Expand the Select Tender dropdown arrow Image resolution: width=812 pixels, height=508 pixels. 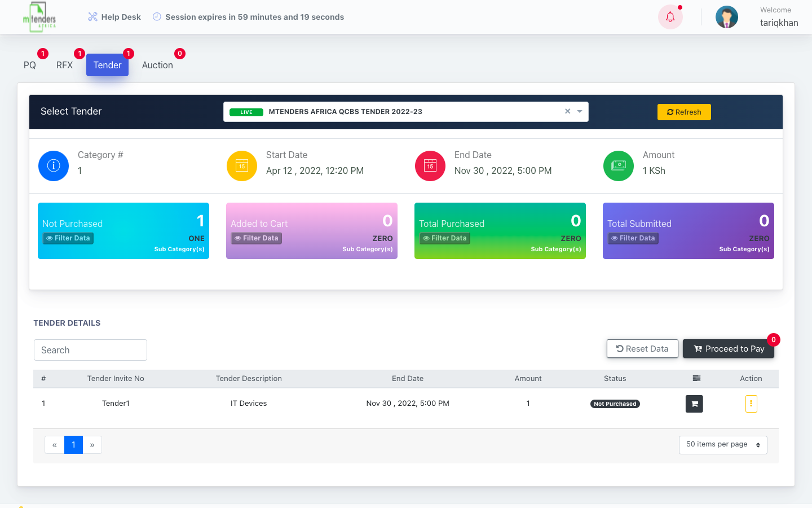tap(580, 111)
